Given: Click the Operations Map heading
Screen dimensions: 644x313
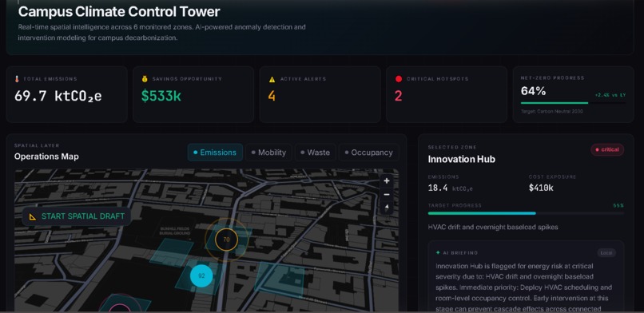Looking at the screenshot, I should (46, 156).
